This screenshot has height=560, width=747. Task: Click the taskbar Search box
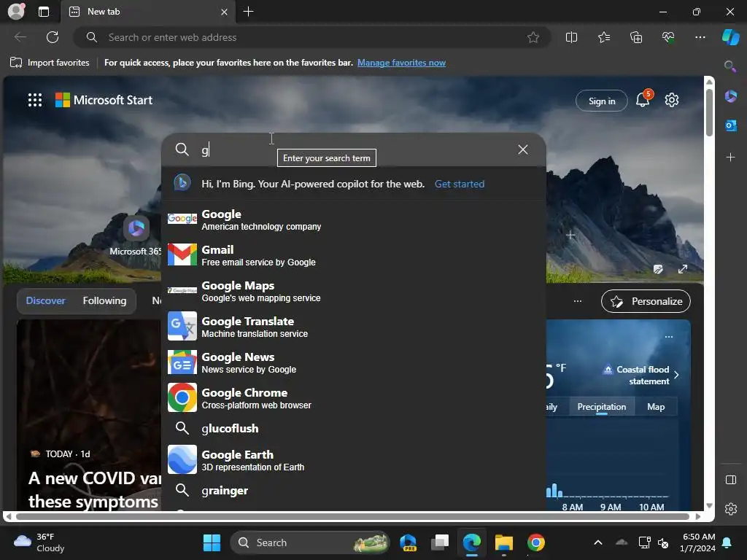point(309,542)
